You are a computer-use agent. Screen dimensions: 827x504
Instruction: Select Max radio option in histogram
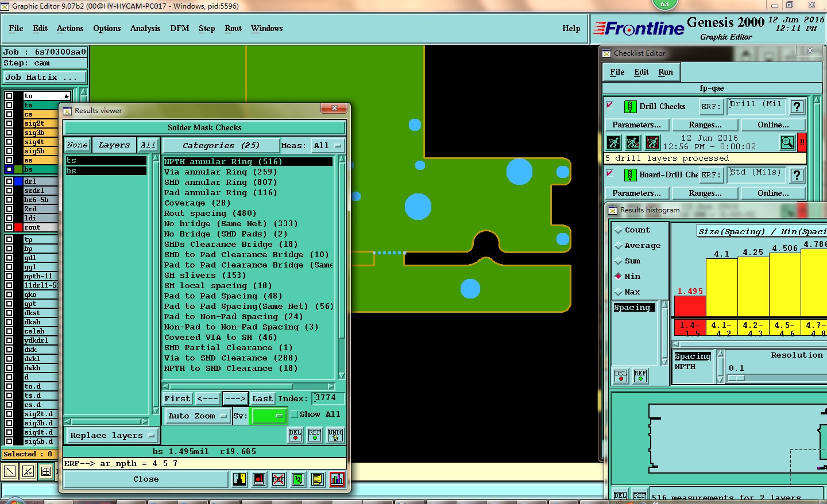[619, 292]
